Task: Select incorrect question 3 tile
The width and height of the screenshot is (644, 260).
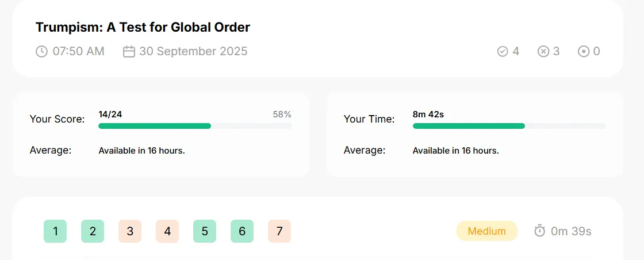Action: pyautogui.click(x=130, y=231)
